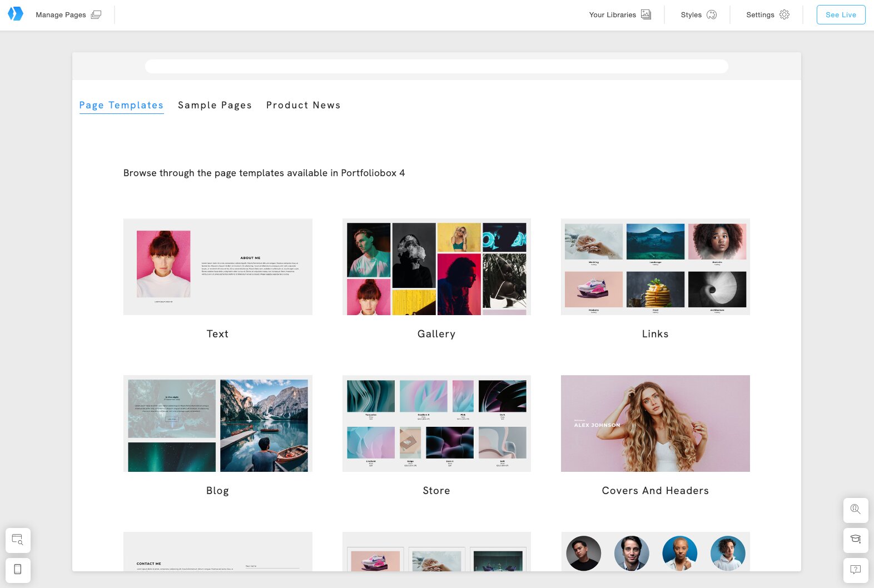Click the Manage Pages stack icon

coord(96,15)
